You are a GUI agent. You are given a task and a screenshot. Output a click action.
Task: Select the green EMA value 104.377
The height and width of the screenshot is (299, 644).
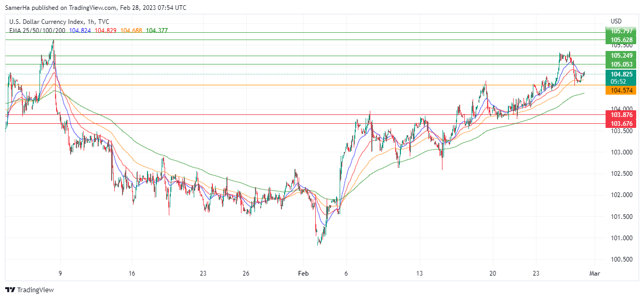pyautogui.click(x=157, y=31)
